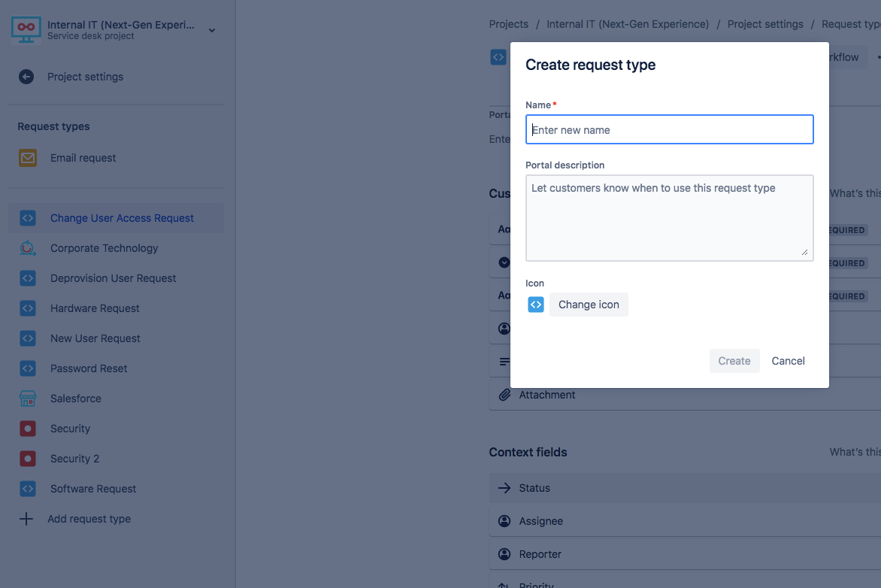Click the Assignee person icon
Viewport: 881px width, 588px height.
click(x=504, y=521)
